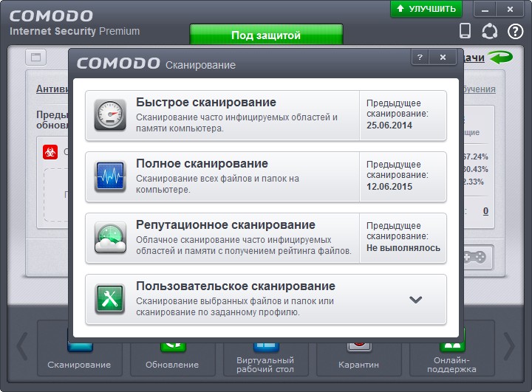Click the Не выполнялось status text
Viewport: 532px width, 392px height.
click(x=403, y=248)
